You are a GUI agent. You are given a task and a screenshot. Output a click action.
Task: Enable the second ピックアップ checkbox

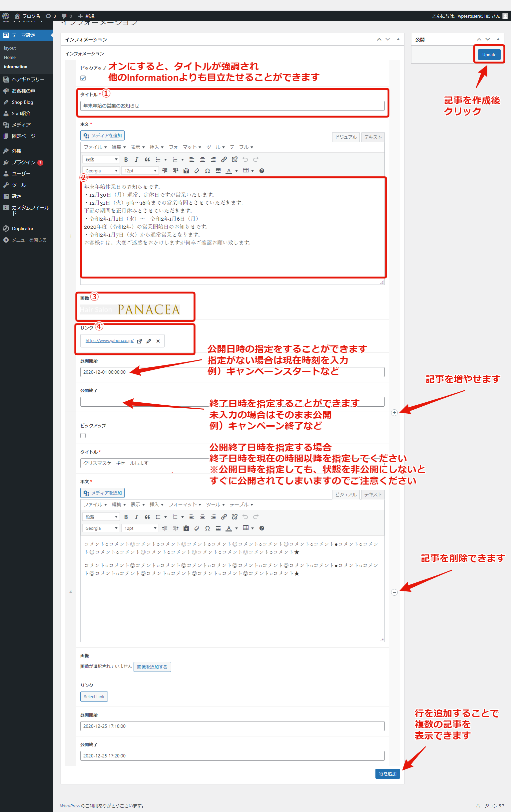(x=83, y=436)
